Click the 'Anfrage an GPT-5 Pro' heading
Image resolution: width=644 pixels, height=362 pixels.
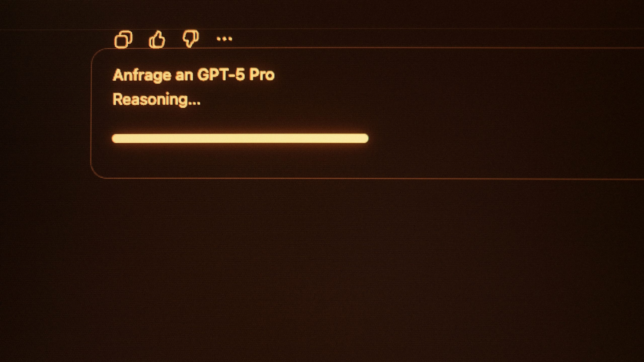pos(193,75)
